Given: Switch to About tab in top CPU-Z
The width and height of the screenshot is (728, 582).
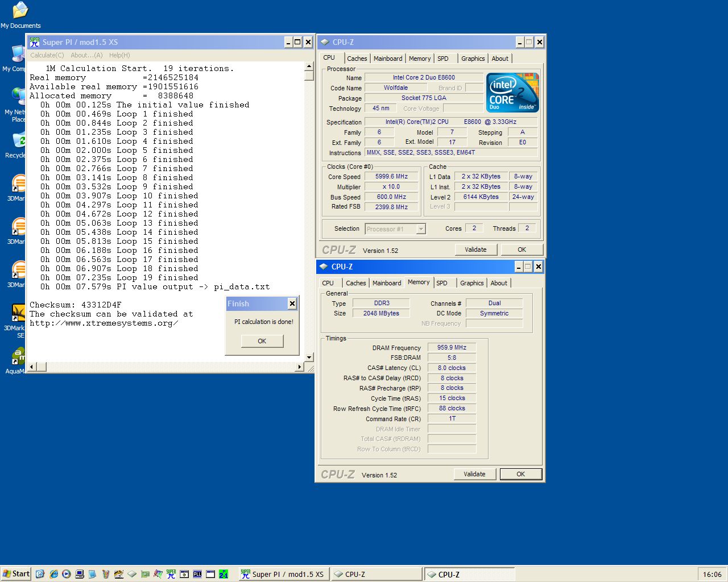Looking at the screenshot, I should click(500, 59).
